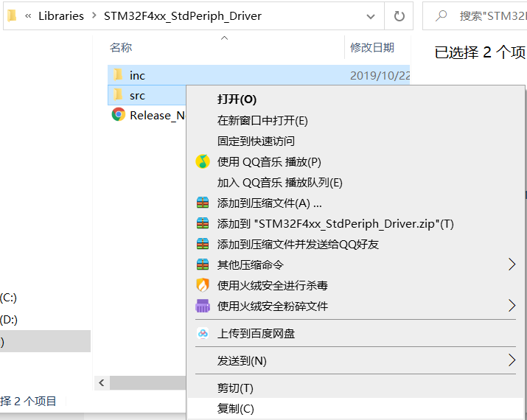Click the magnifier search icon
This screenshot has width=527, height=420.
point(441,15)
